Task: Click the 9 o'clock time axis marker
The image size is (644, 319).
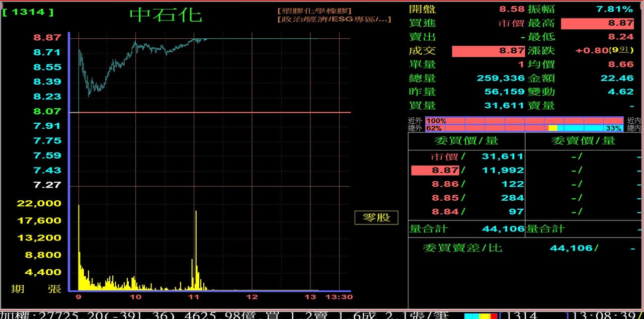Action: tap(78, 297)
